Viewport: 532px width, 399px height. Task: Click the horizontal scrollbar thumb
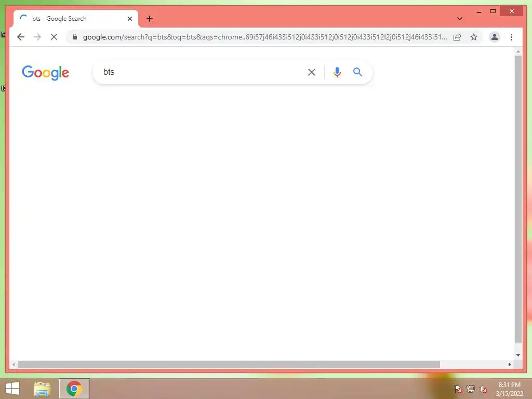[229, 364]
